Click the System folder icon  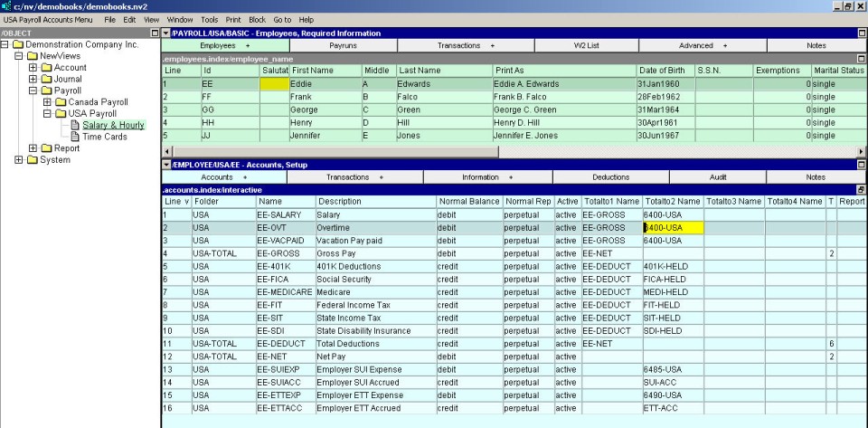click(x=33, y=160)
